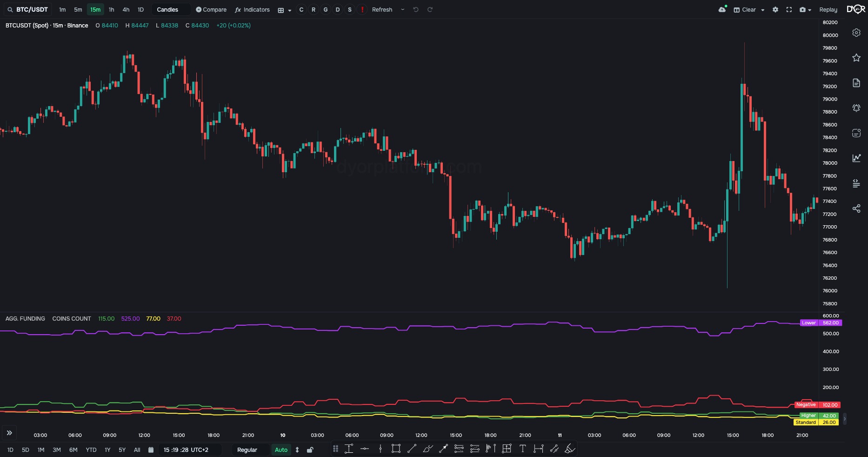The height and width of the screenshot is (457, 868).
Task: Switch to the 1D timeframe in top toolbar
Action: (141, 9)
